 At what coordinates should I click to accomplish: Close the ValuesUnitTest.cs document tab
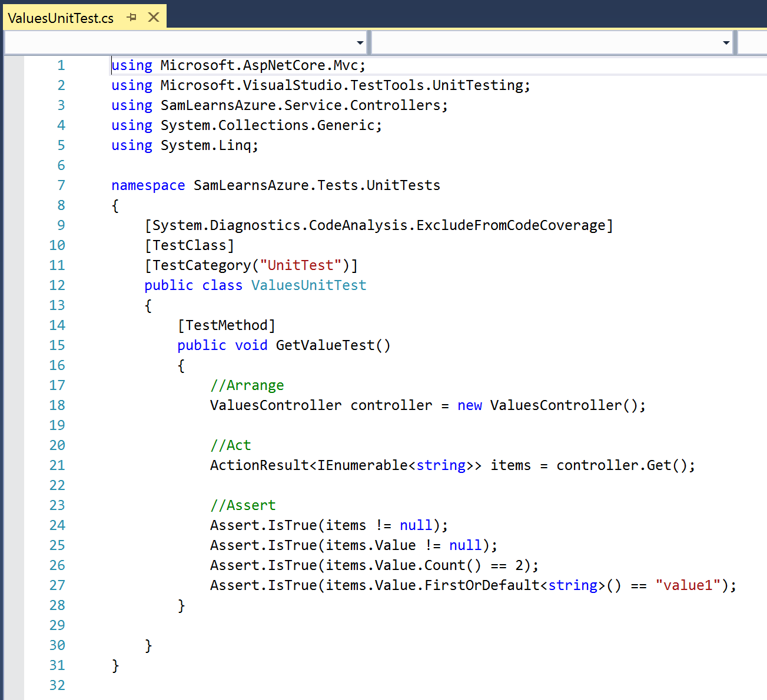pos(154,18)
